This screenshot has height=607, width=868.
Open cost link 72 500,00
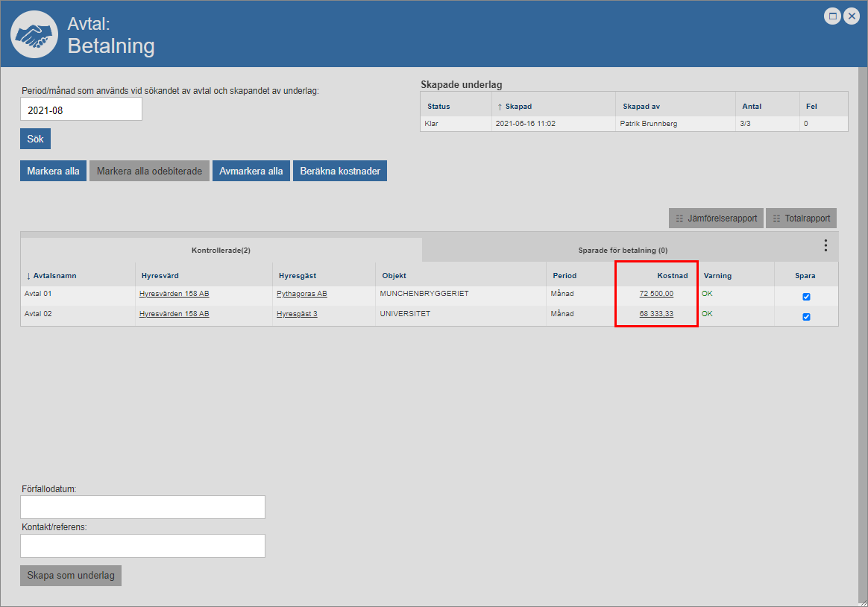tap(656, 294)
